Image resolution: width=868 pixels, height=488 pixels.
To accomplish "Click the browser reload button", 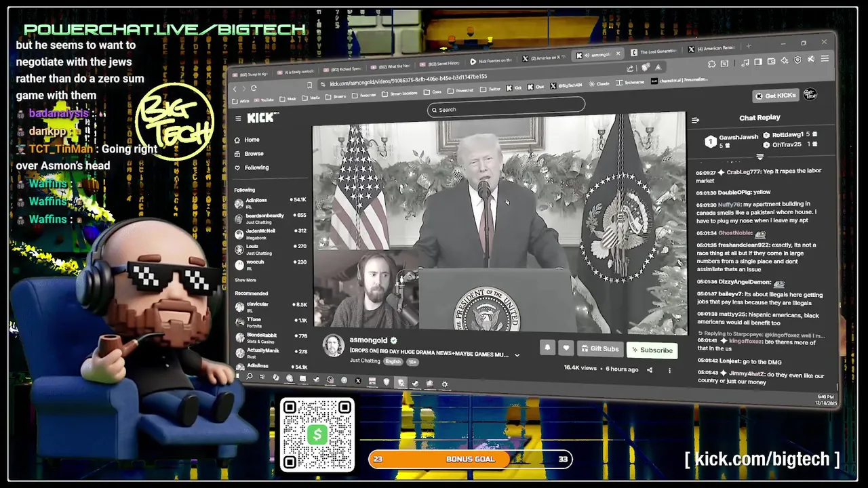I will tap(254, 88).
